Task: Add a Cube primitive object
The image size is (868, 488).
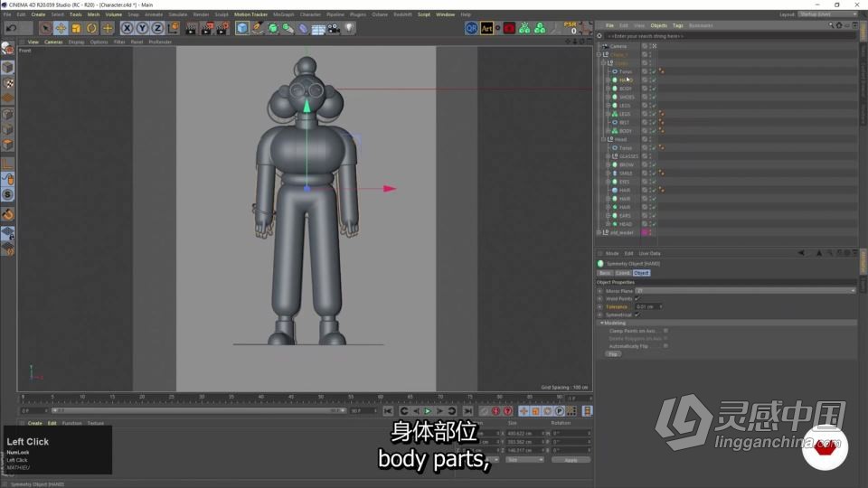Action: pos(242,28)
